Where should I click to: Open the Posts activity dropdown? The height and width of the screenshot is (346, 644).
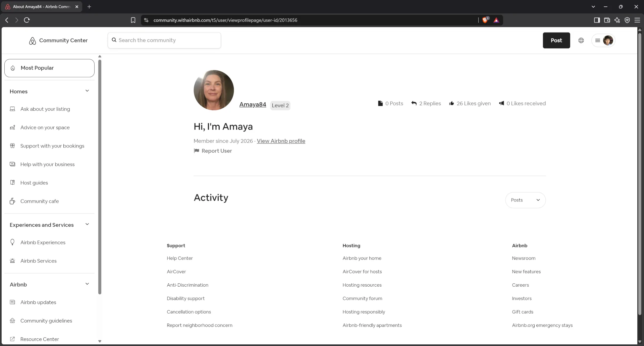(x=525, y=200)
